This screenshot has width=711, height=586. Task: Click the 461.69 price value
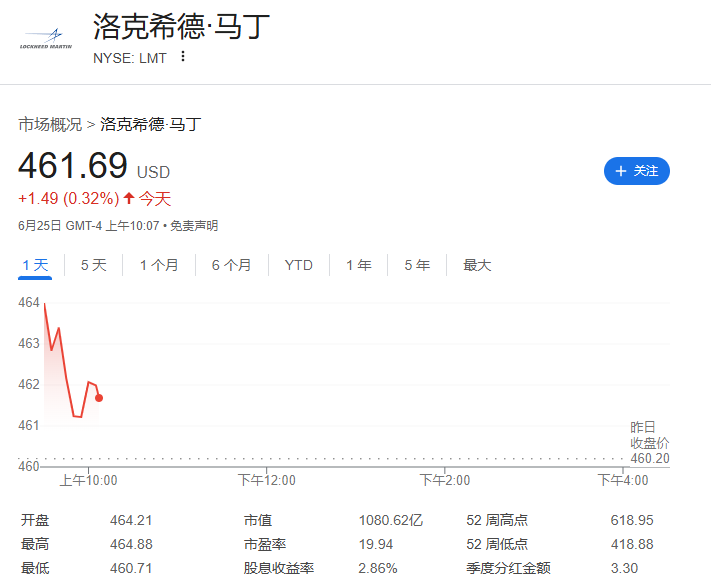tap(73, 165)
